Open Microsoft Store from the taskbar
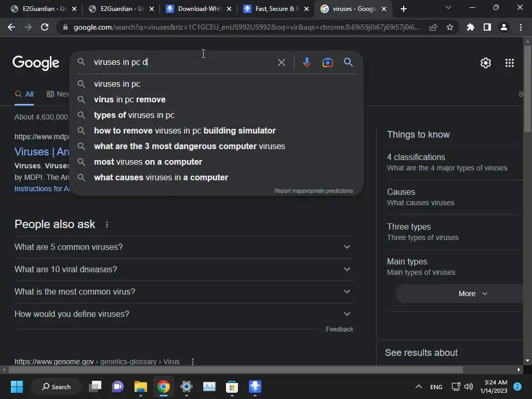532x399 pixels. coord(232,387)
